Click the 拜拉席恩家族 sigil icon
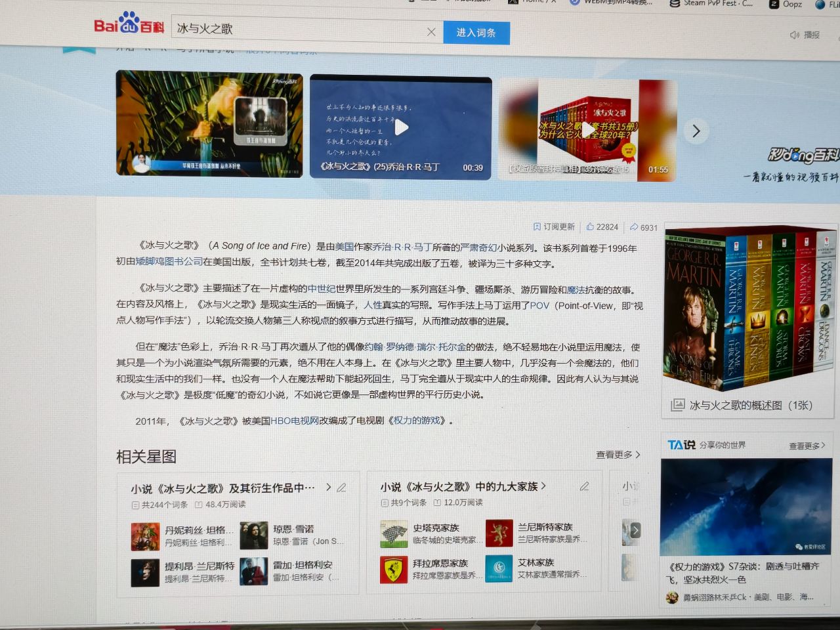 tap(394, 570)
